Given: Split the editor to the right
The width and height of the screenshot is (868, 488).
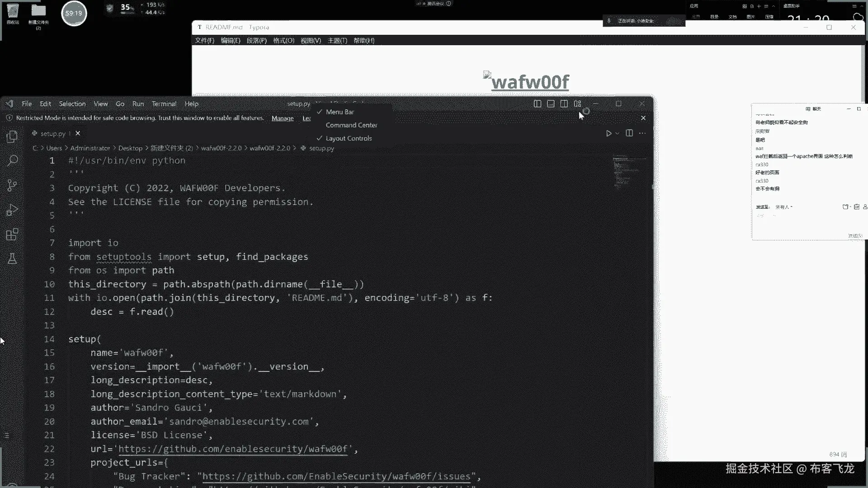Looking at the screenshot, I should coord(629,133).
